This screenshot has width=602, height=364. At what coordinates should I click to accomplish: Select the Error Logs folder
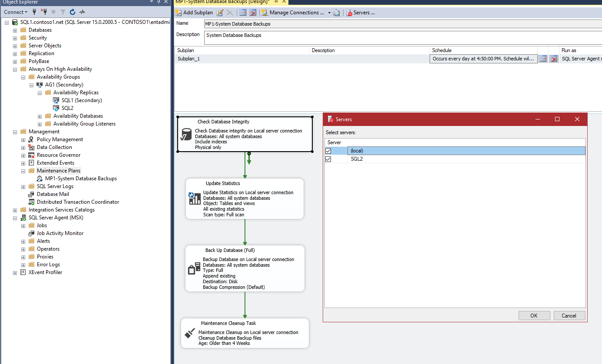click(x=48, y=265)
